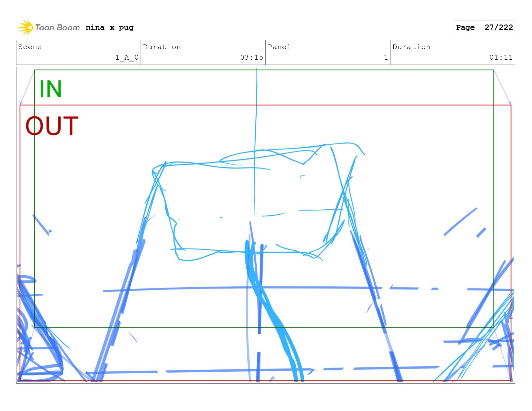Click the Panel number 1

(x=386, y=57)
